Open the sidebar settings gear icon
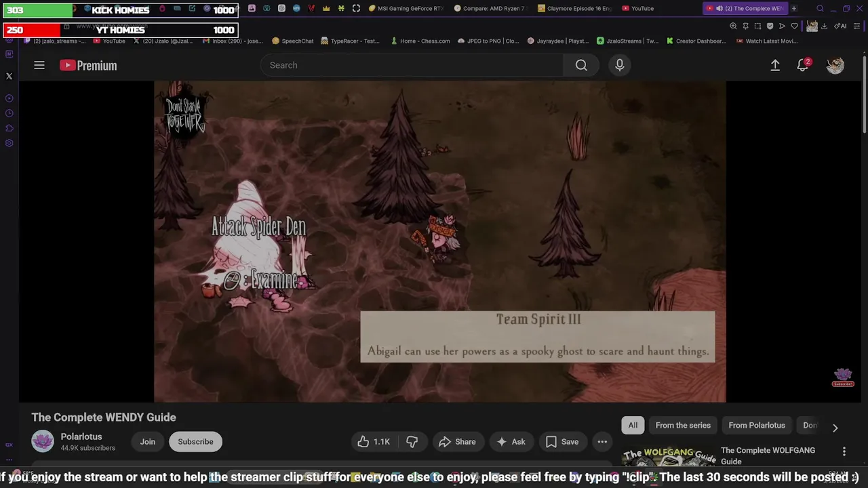Screen dimensions: 868x488 tap(9, 143)
